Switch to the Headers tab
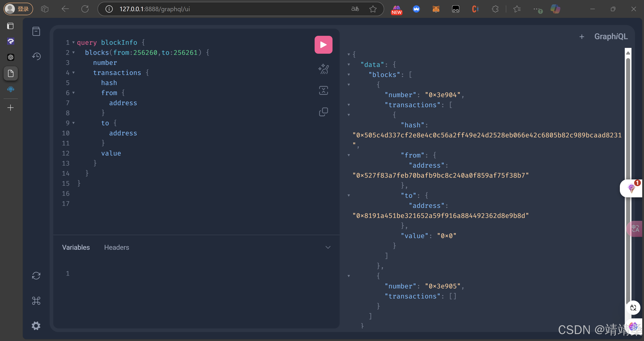The width and height of the screenshot is (644, 341). coord(117,247)
